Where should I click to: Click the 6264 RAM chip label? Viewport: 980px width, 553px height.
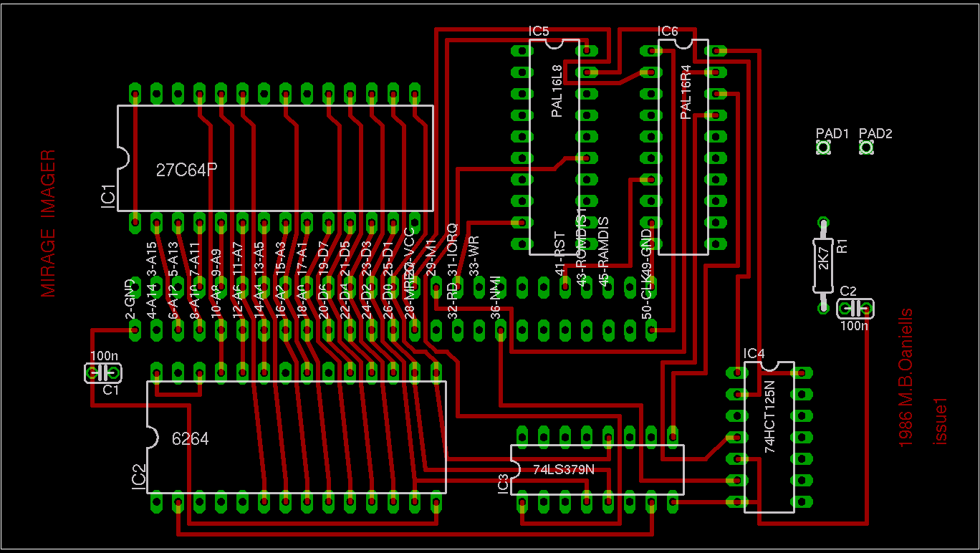pyautogui.click(x=191, y=438)
